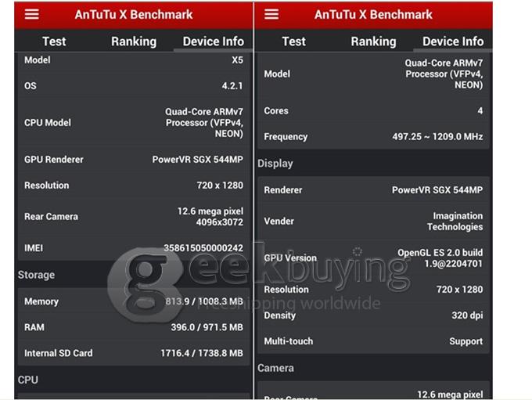The image size is (532, 400).
Task: Tap the Memory 813.9 / 1008.3 MB row
Action: click(134, 301)
